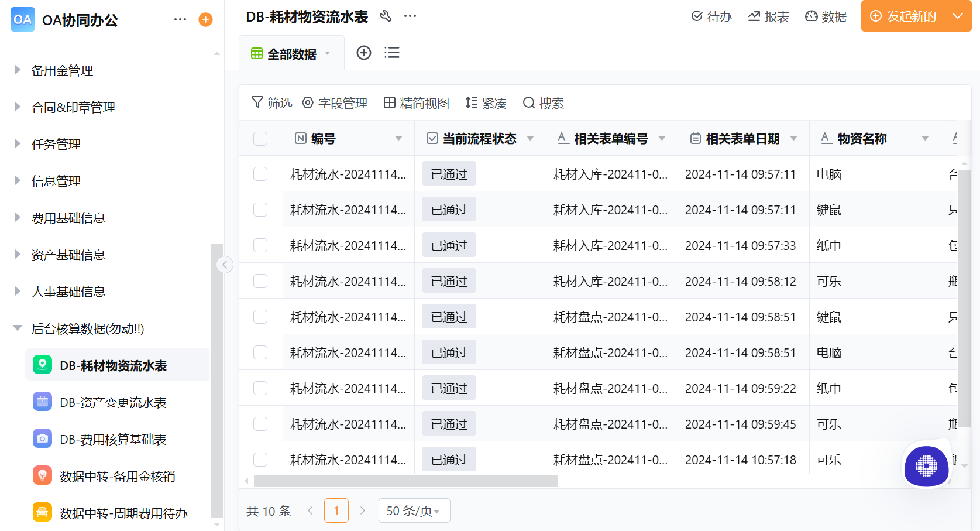Open the 50 条/页 page size dropdown
Viewport: 980px width, 531px height.
coord(414,510)
